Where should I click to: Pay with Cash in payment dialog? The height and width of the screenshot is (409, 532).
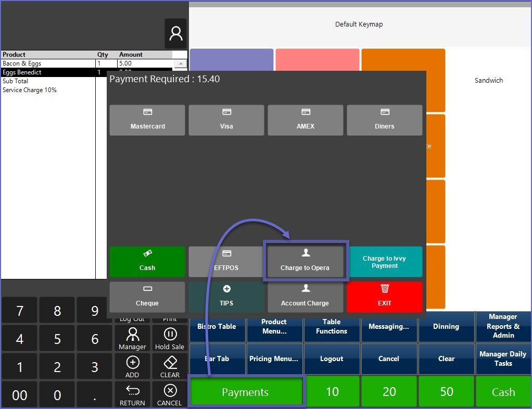pyautogui.click(x=147, y=261)
